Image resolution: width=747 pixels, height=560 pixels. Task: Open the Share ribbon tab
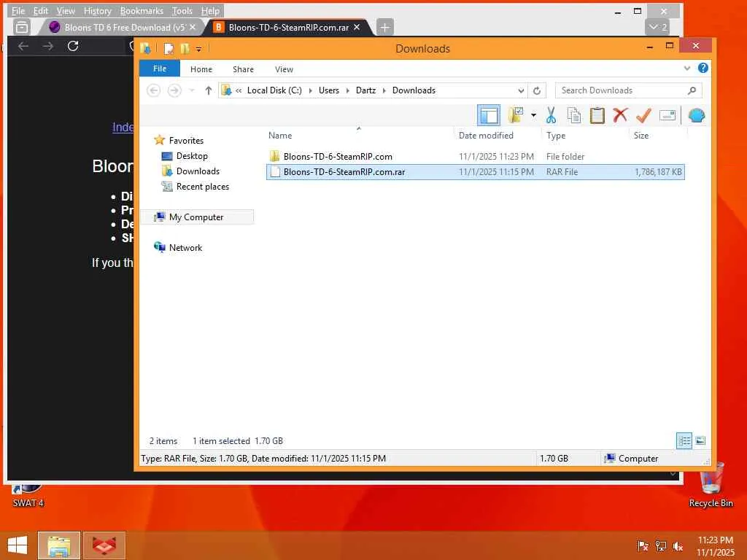click(243, 69)
